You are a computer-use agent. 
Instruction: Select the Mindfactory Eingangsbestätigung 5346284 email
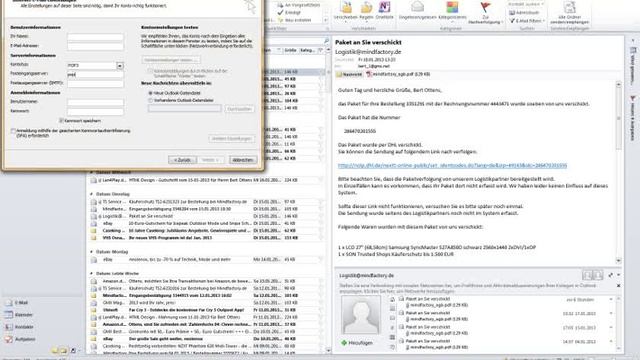[207, 209]
